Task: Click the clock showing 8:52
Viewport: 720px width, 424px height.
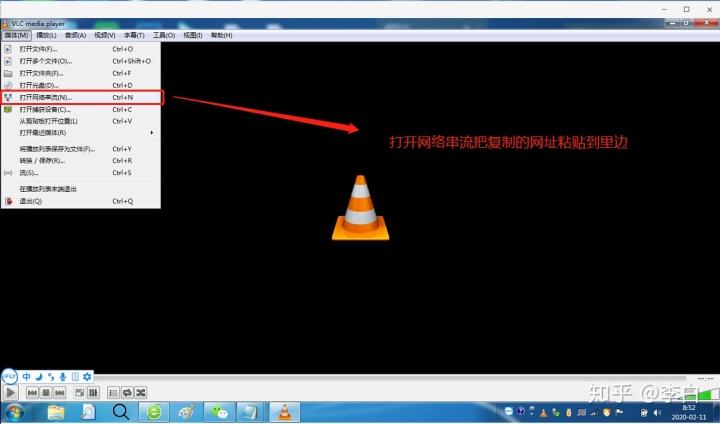Action: coord(689,407)
